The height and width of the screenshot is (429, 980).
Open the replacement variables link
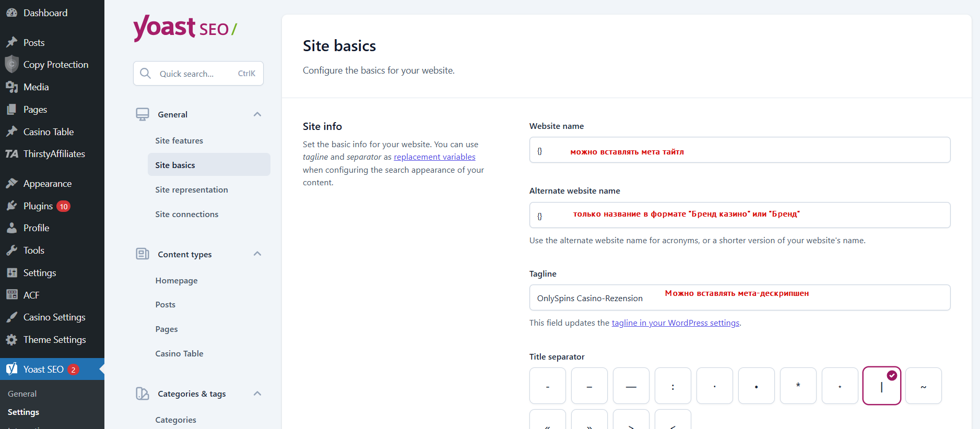tap(434, 157)
